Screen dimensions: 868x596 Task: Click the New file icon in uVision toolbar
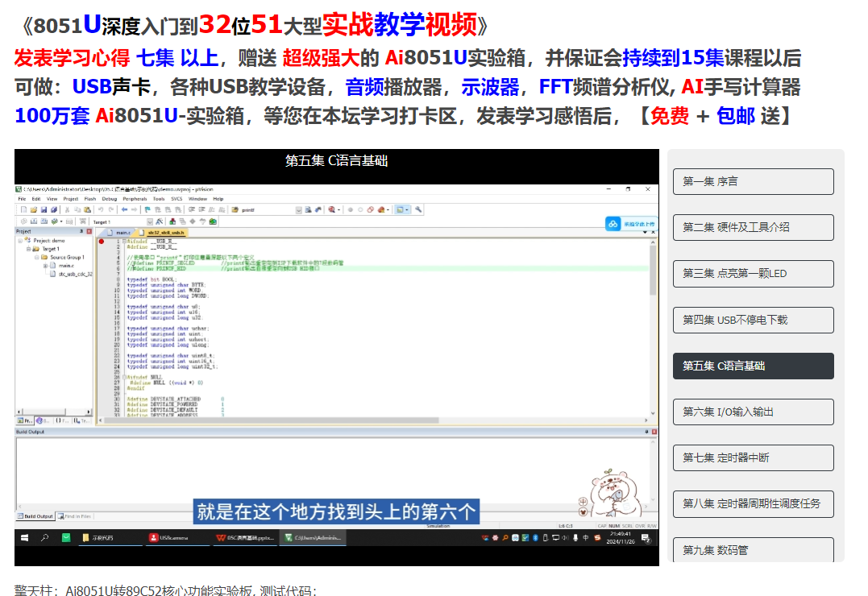[x=24, y=209]
